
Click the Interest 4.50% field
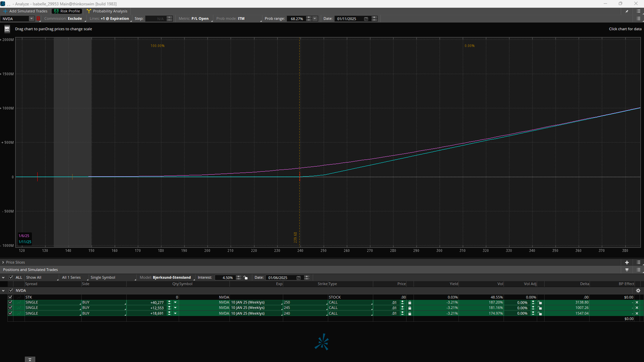click(x=224, y=277)
